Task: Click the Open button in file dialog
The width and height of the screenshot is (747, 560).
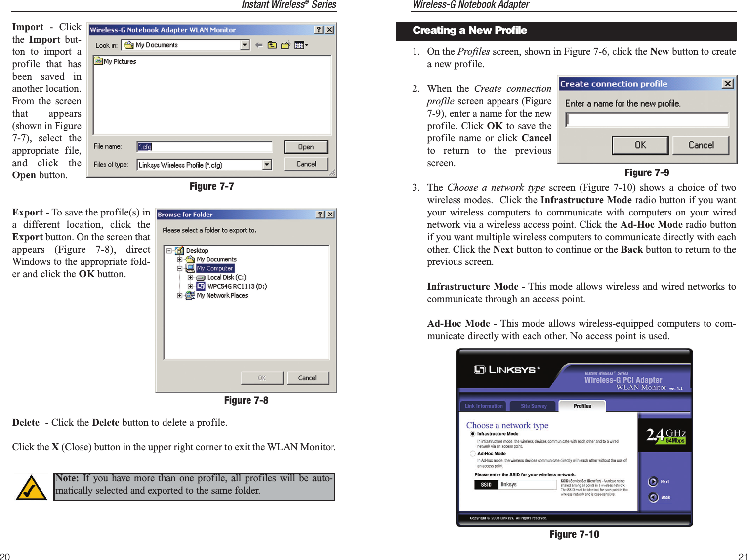Action: click(x=306, y=147)
